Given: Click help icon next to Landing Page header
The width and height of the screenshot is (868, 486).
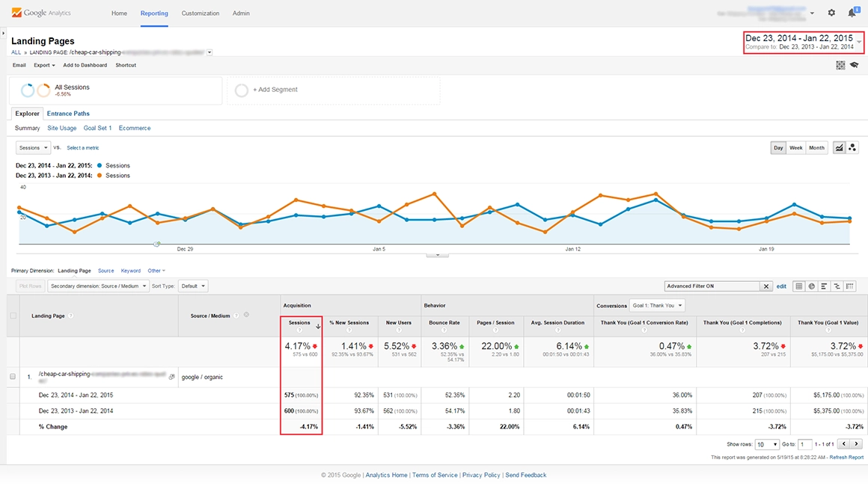Looking at the screenshot, I should (x=71, y=316).
